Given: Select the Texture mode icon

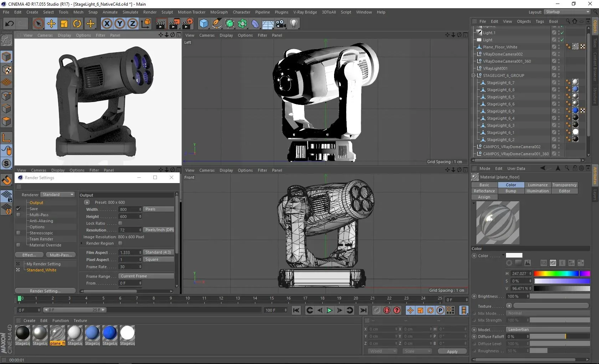Looking at the screenshot, I should coord(6,70).
